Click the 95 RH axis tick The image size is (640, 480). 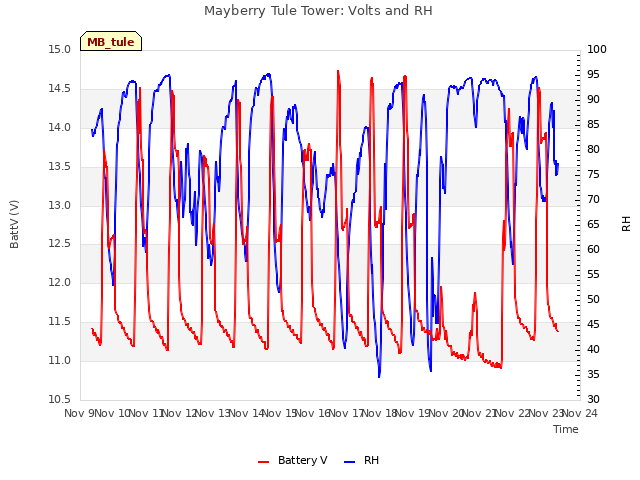(593, 75)
